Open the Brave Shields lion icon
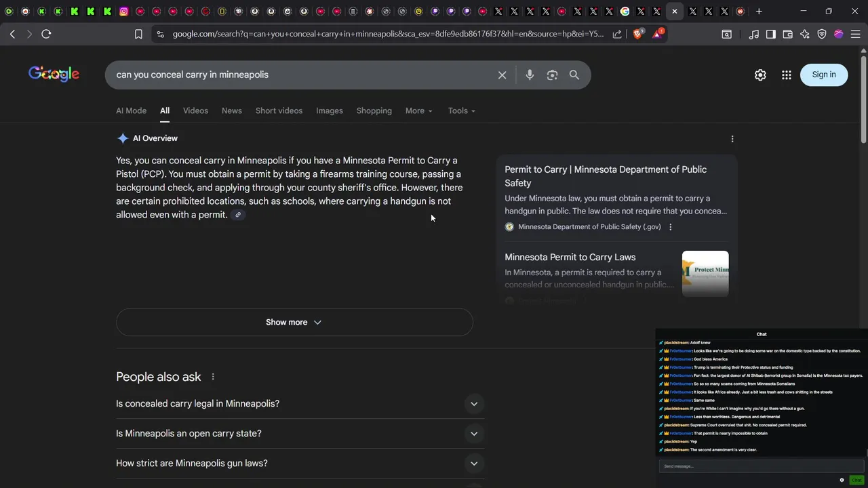The width and height of the screenshot is (868, 488). pyautogui.click(x=637, y=34)
